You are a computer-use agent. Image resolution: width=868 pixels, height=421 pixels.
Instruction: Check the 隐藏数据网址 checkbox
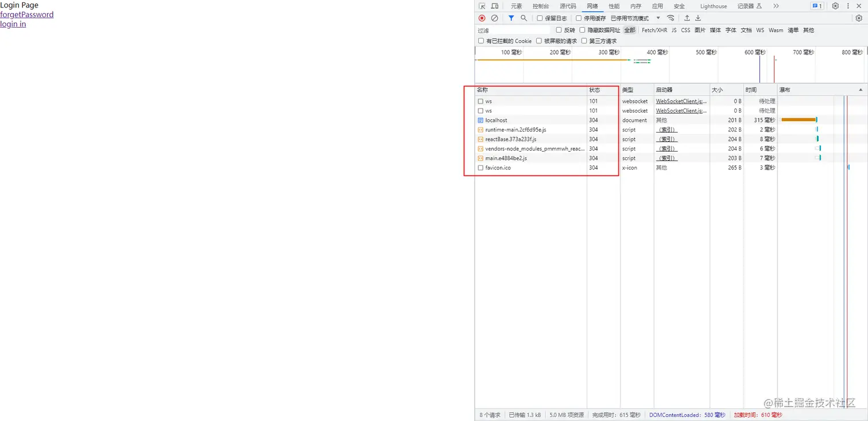(582, 30)
